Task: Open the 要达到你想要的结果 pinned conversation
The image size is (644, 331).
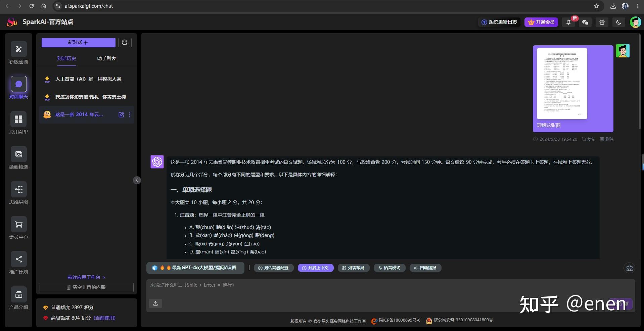Action: coord(87,97)
